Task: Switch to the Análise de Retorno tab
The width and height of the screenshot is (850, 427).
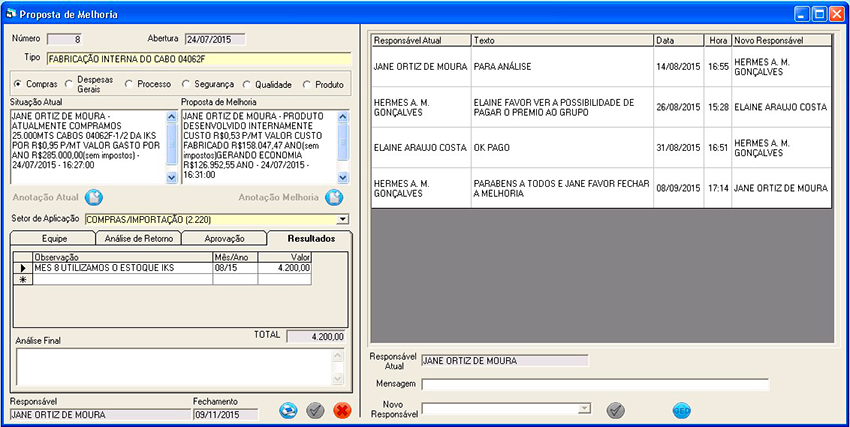Action: click(139, 238)
